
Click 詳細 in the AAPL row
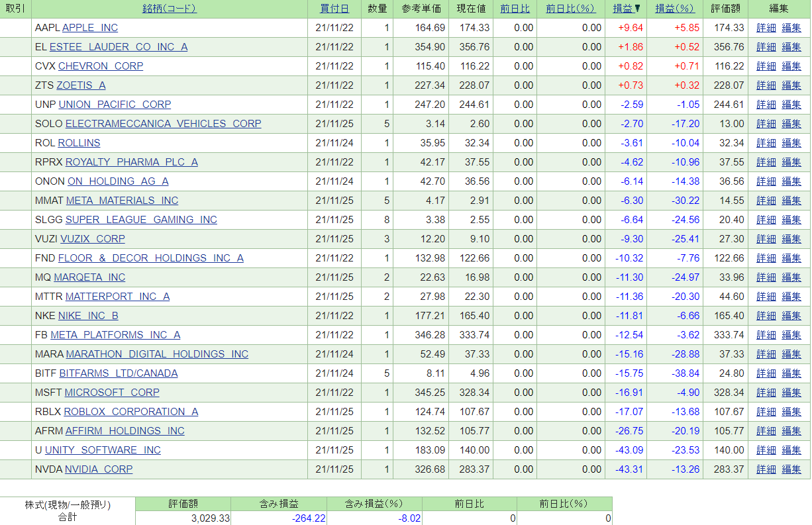(x=766, y=28)
